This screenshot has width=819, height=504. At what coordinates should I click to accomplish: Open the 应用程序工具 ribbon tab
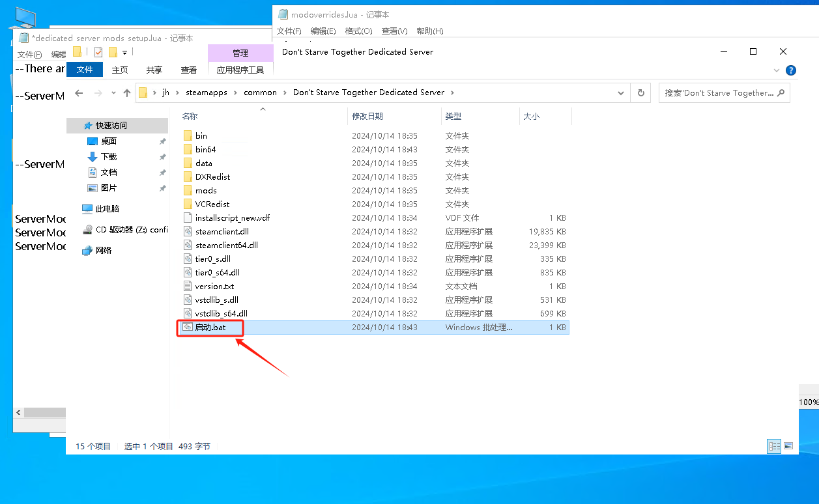click(240, 70)
